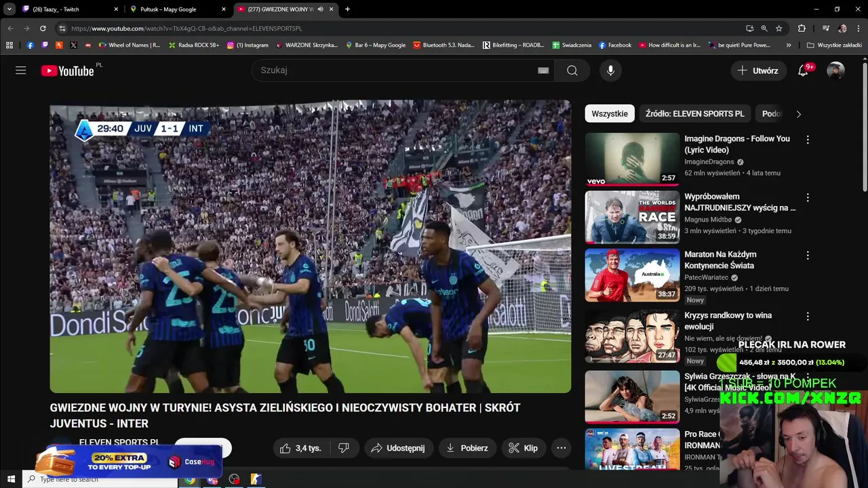
Task: Open the tab search dropdown arrow
Action: click(9, 9)
